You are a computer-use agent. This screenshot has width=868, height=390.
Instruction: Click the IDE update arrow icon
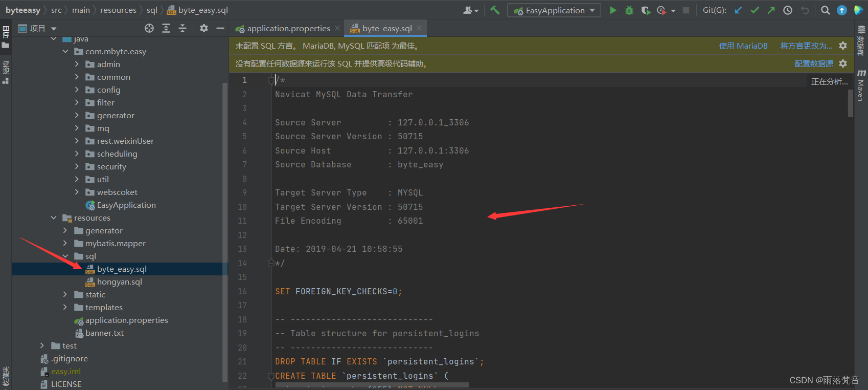pyautogui.click(x=842, y=10)
